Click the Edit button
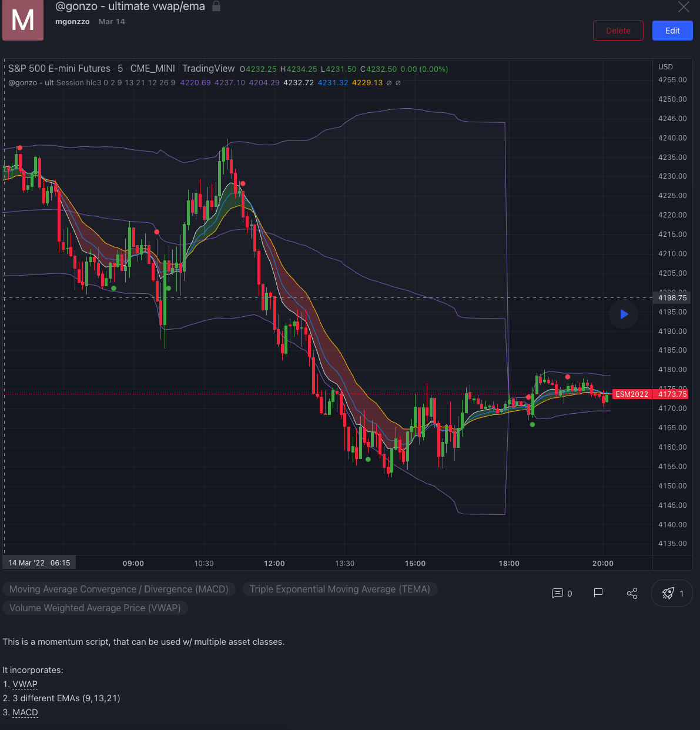Viewport: 700px width, 730px height. click(672, 31)
